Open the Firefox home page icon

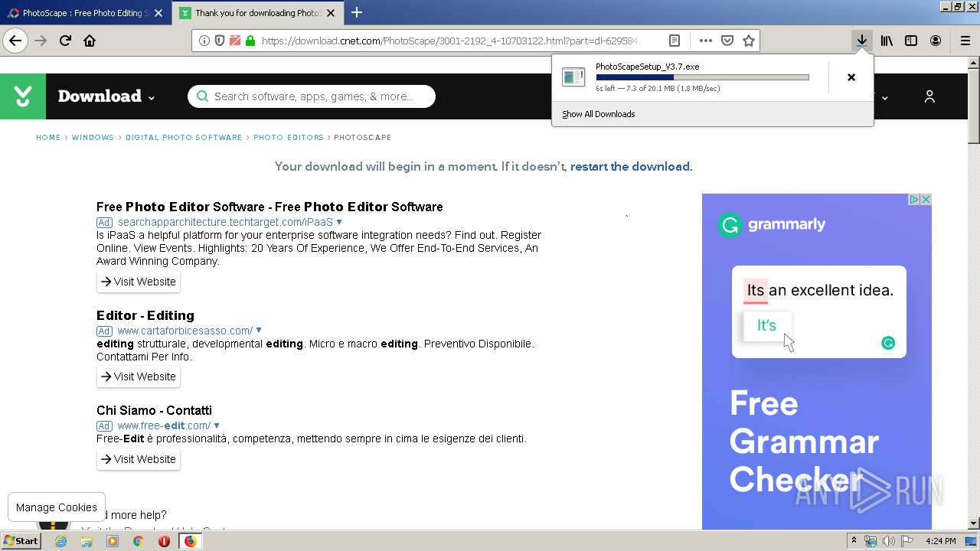pos(90,41)
